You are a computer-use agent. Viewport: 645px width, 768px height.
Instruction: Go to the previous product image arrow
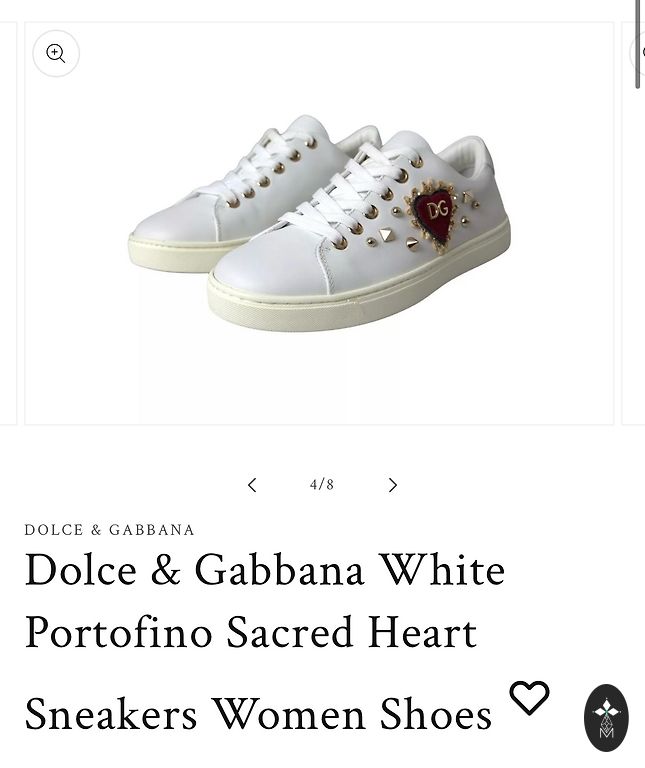(252, 485)
